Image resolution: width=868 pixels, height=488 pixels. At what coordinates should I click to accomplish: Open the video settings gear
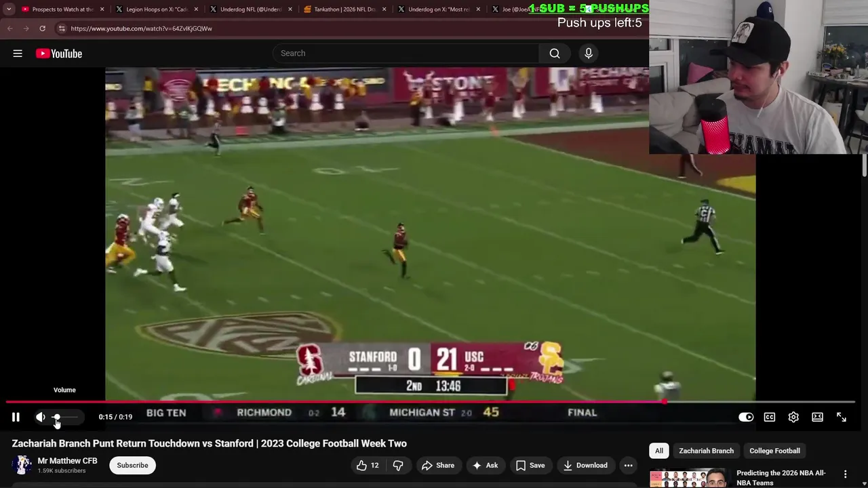pyautogui.click(x=793, y=418)
